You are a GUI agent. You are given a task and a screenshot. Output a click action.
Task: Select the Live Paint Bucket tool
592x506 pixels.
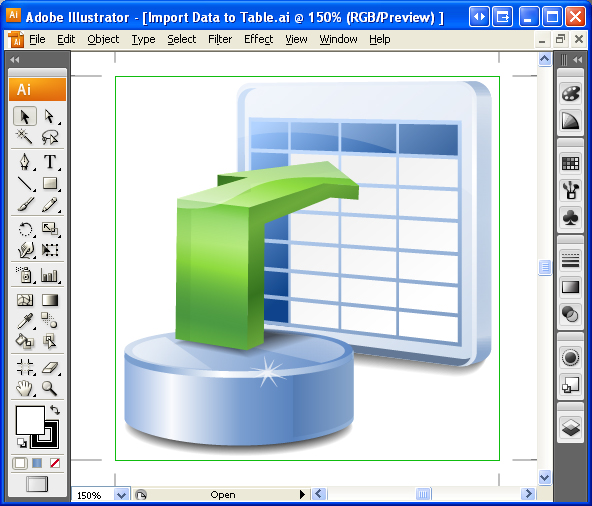tap(25, 341)
